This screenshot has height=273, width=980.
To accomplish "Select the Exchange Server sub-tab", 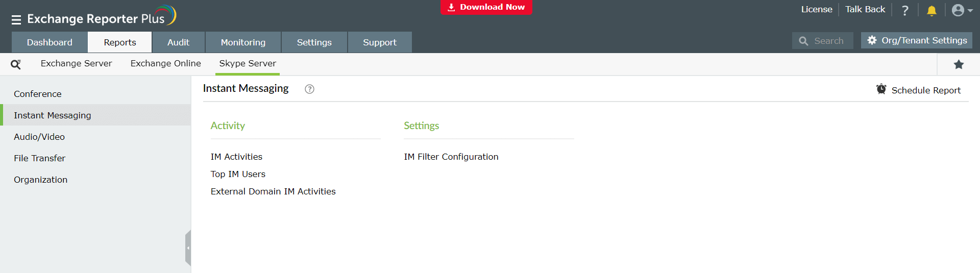I will coord(77,63).
